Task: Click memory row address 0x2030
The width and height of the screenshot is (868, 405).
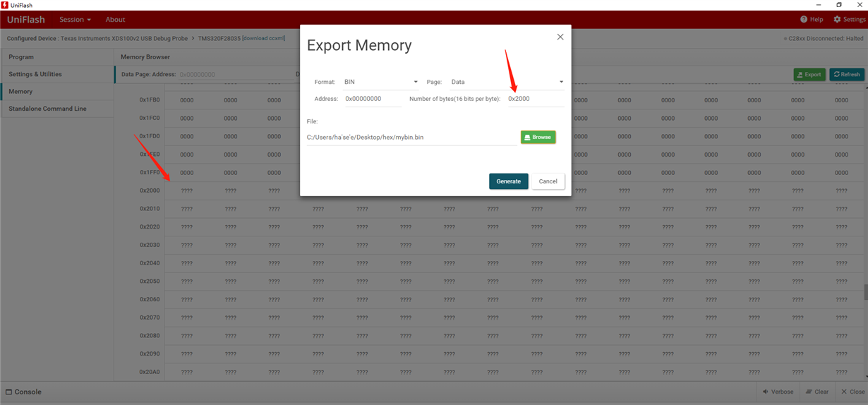Action: [150, 245]
